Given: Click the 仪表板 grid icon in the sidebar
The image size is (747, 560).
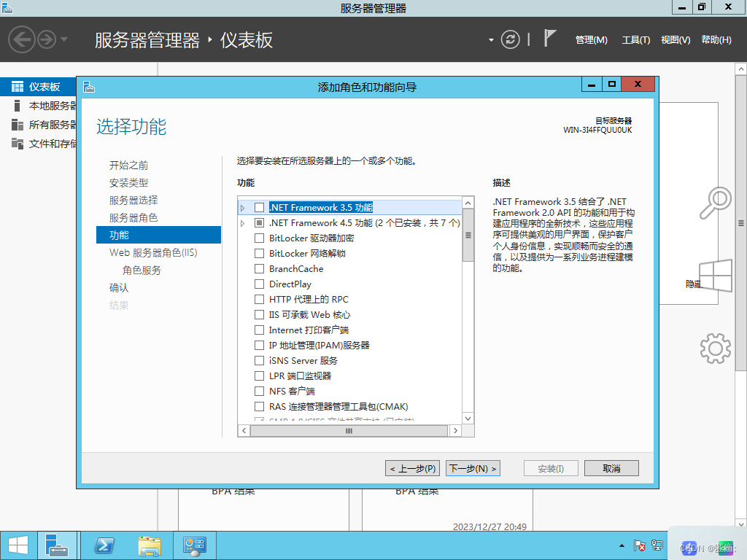Looking at the screenshot, I should click(18, 87).
